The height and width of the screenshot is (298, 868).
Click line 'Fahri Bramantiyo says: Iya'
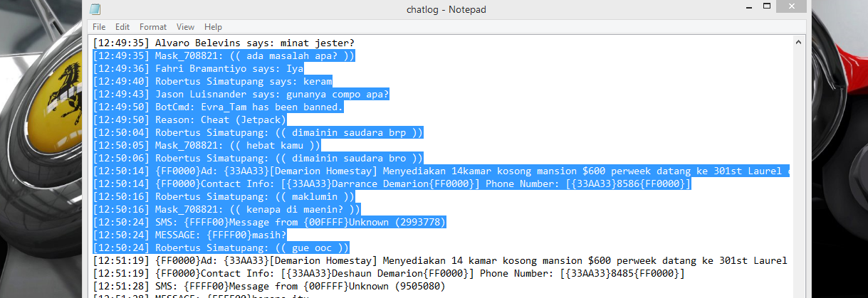click(x=199, y=68)
